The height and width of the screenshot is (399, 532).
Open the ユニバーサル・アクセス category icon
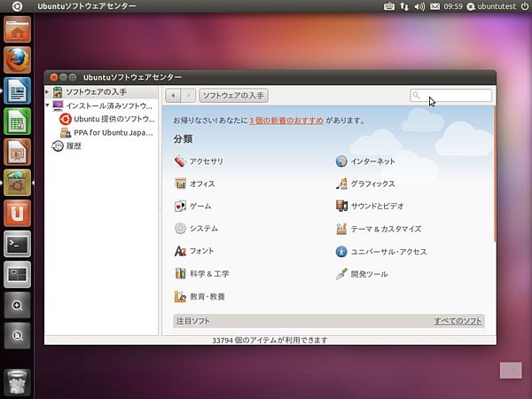(341, 252)
